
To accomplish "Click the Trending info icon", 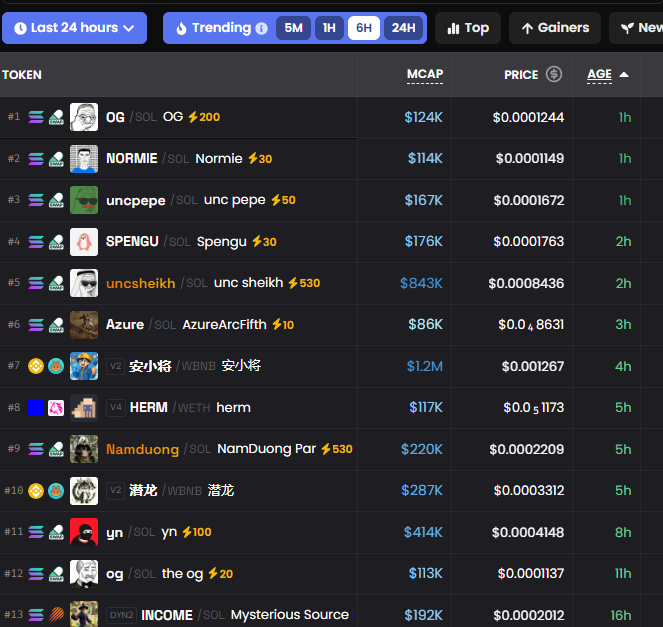I will (262, 28).
